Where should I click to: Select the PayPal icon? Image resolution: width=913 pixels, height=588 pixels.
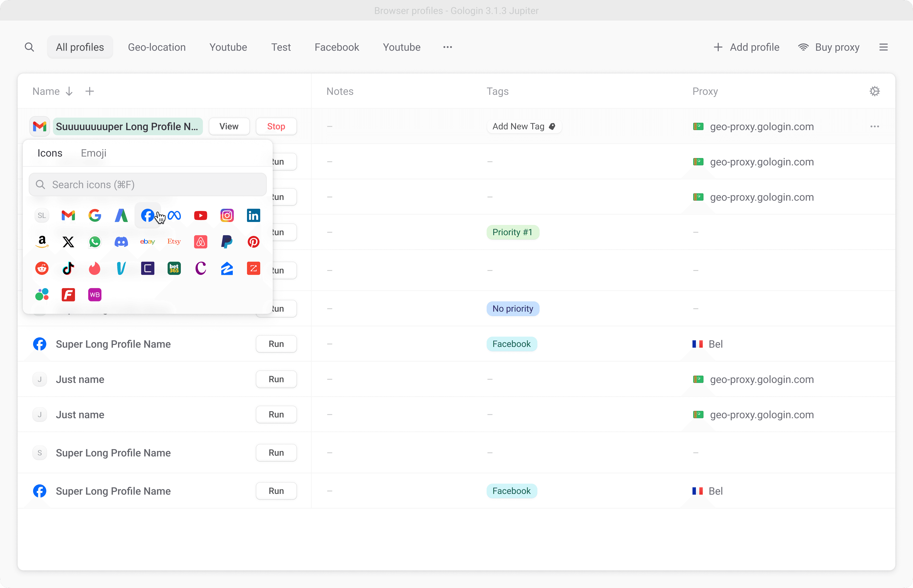(x=227, y=242)
